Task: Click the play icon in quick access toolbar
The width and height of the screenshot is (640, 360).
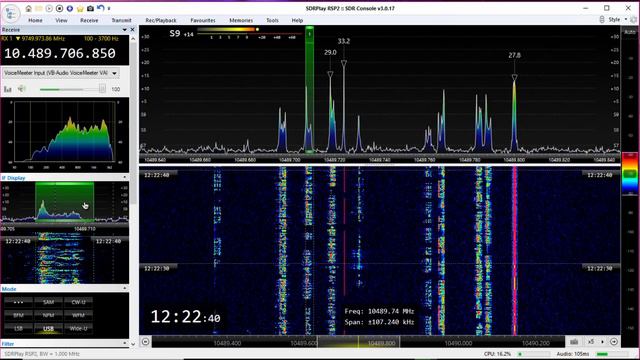Action: tap(49, 8)
